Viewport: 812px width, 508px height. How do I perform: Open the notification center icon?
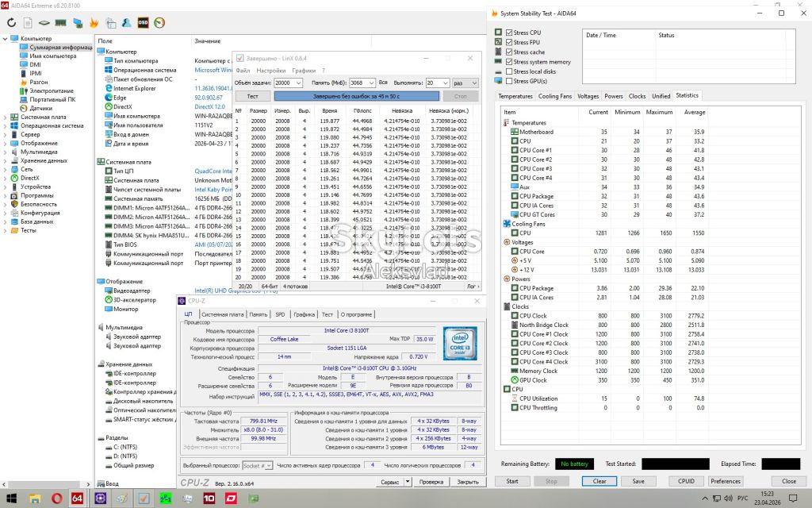click(792, 498)
